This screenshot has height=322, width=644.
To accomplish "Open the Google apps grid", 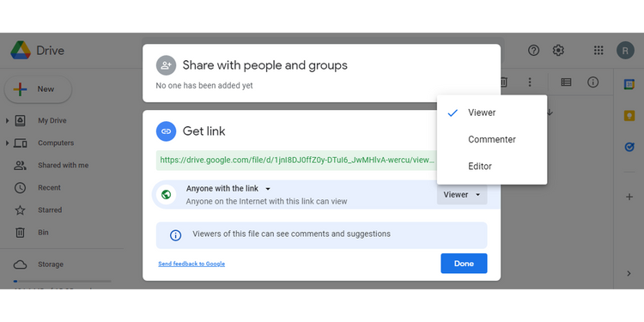I will point(598,51).
